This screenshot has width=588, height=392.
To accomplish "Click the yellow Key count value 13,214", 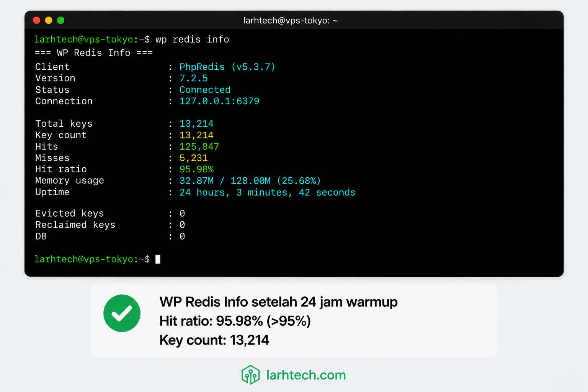I will [x=196, y=135].
